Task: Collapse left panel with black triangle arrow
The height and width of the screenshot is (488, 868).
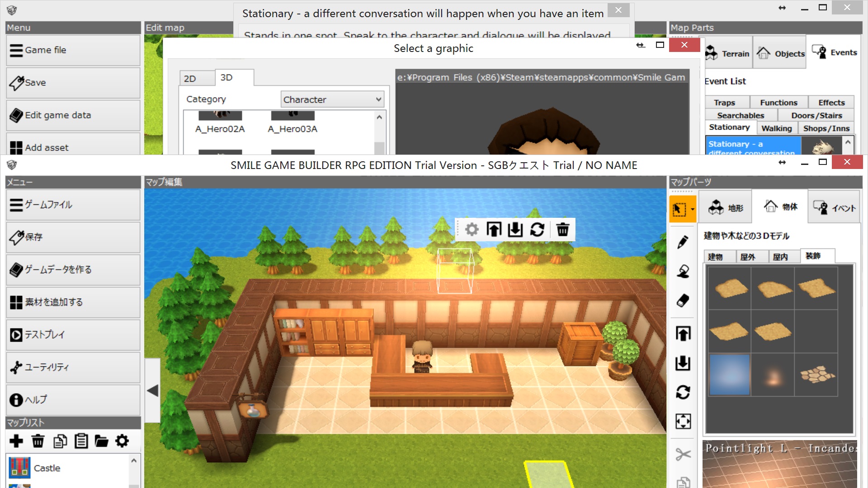Action: point(153,391)
